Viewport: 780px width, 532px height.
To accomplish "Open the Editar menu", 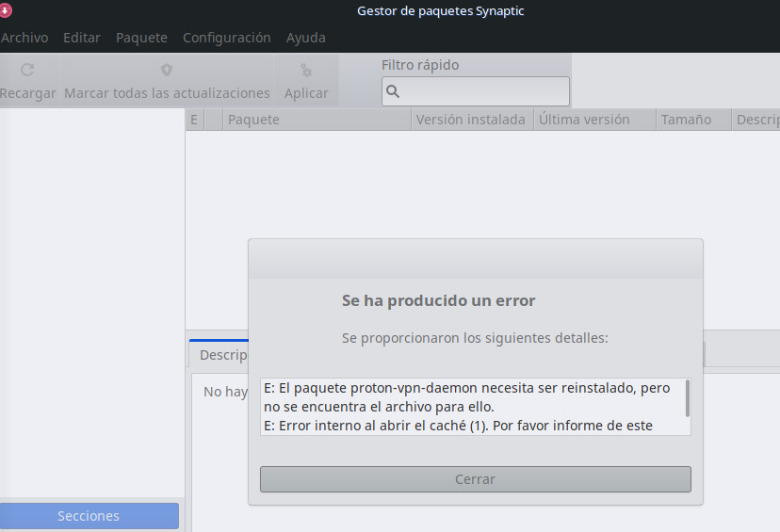I will (x=82, y=38).
